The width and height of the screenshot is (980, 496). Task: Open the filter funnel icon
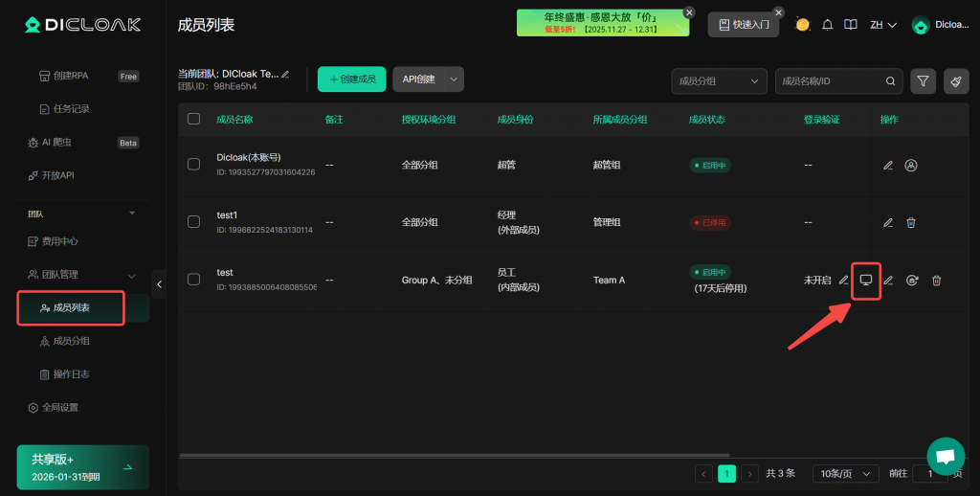click(923, 81)
